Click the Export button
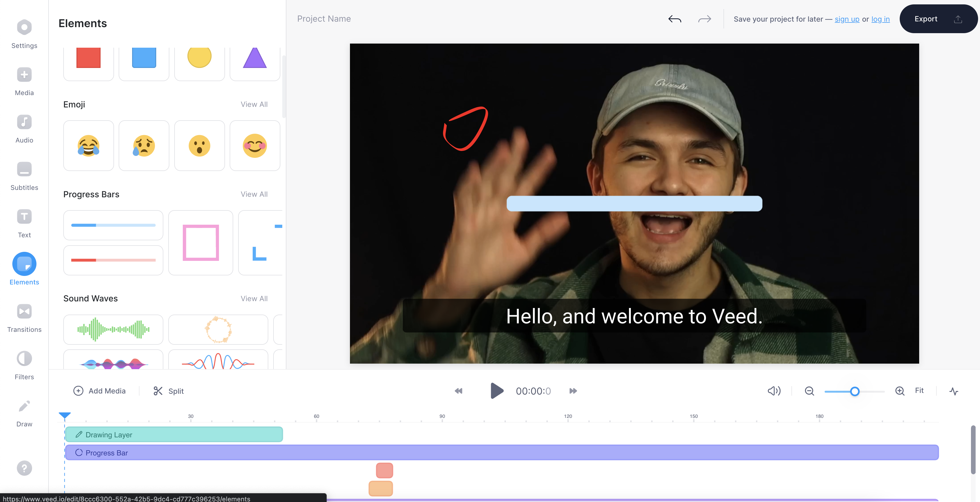Screen dimensions: 980x502 tap(938, 19)
